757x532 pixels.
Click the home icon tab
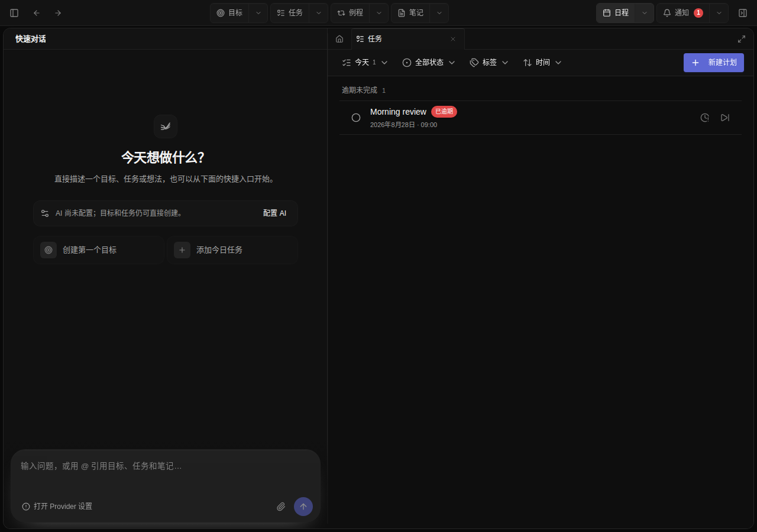point(339,39)
